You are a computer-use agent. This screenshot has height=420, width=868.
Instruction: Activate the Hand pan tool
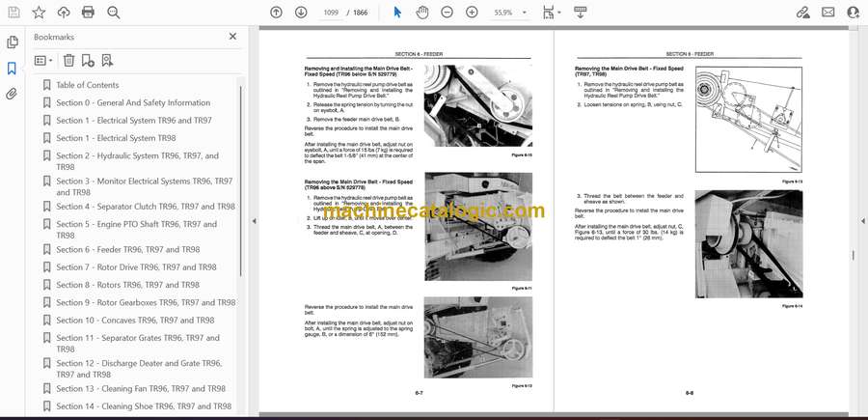pos(422,13)
